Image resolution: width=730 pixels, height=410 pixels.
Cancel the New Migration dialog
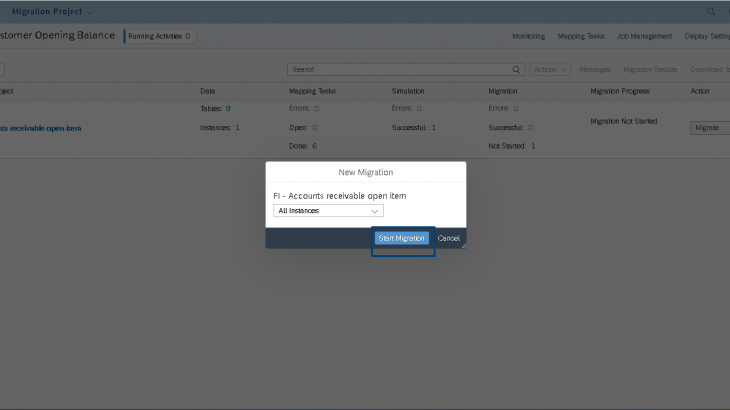448,239
